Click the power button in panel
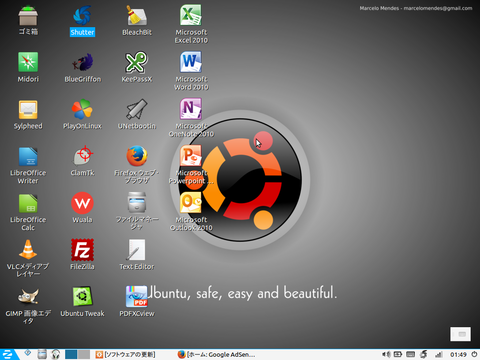 (474, 354)
